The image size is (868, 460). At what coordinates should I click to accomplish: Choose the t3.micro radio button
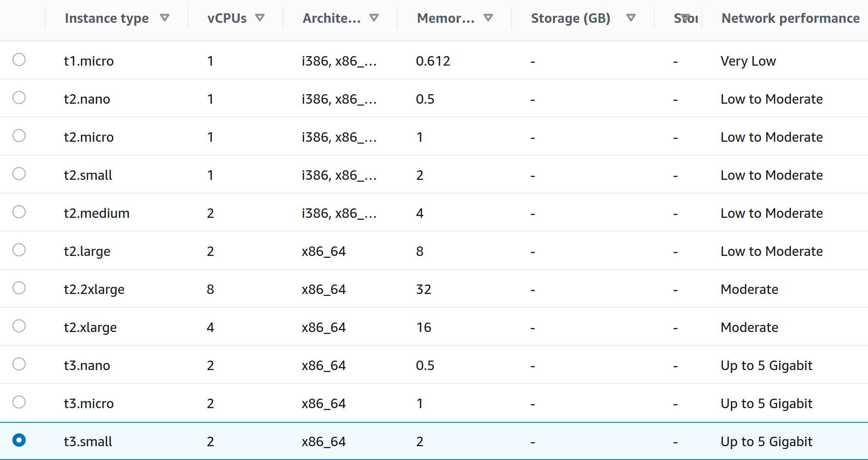19,402
